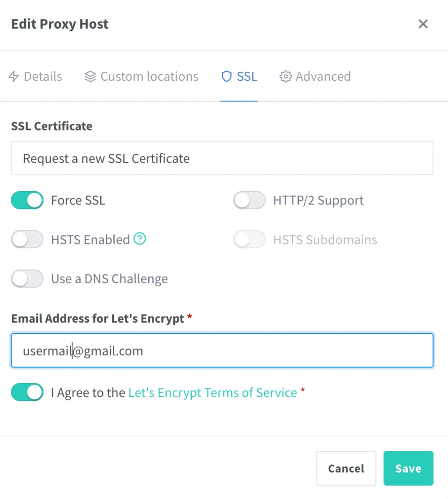The image size is (448, 499).
Task: Click the shield SSL icon
Action: [x=226, y=76]
